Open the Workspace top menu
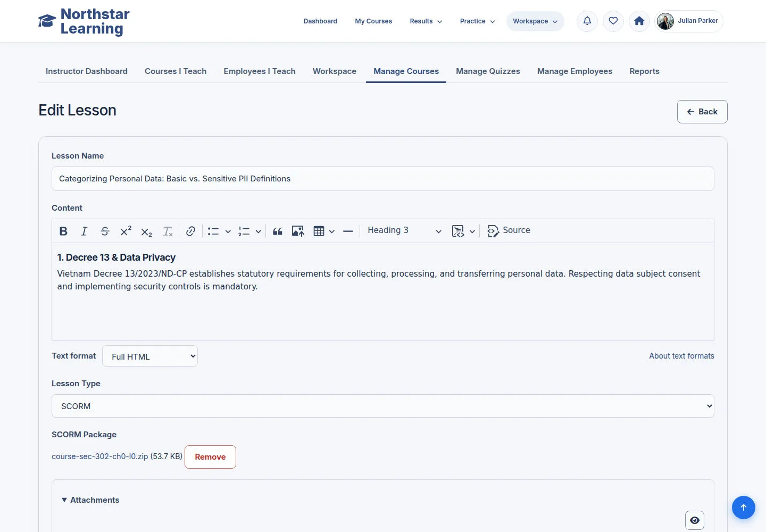This screenshot has height=532, width=766. tap(535, 21)
